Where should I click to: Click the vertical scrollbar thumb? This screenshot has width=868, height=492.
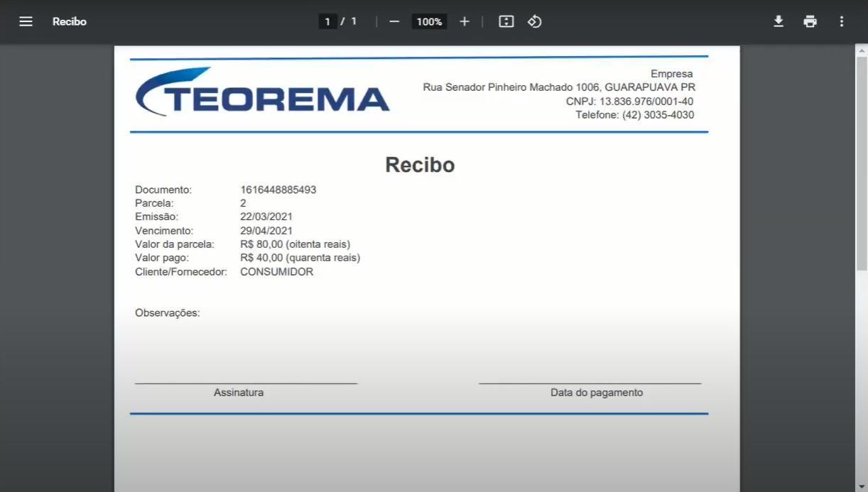point(862,163)
